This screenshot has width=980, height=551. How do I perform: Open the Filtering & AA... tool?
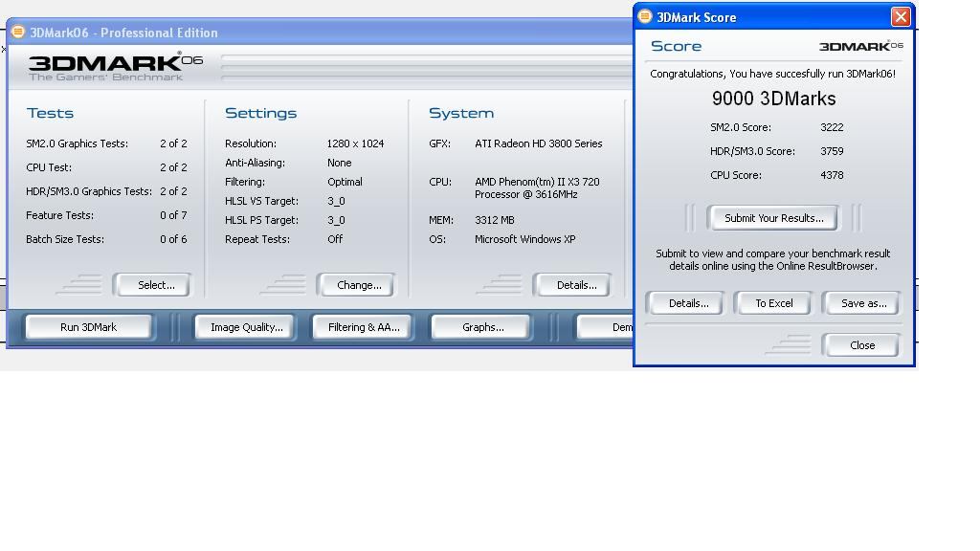click(x=363, y=327)
